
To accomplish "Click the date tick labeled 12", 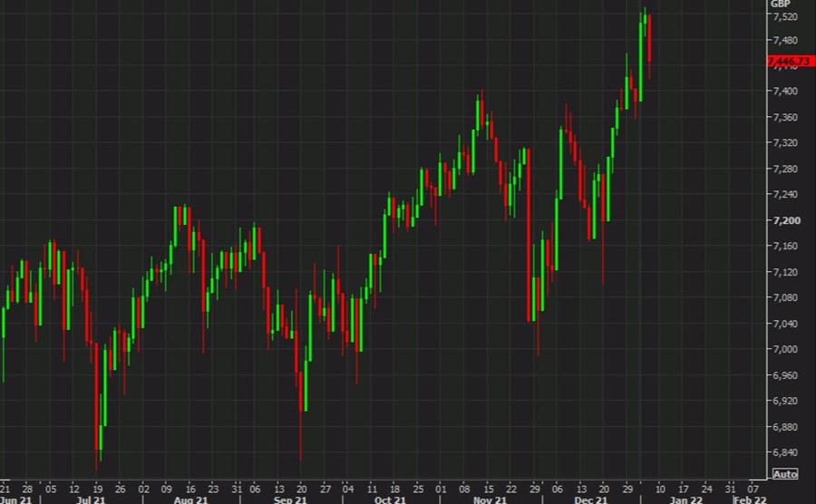I will (x=74, y=489).
